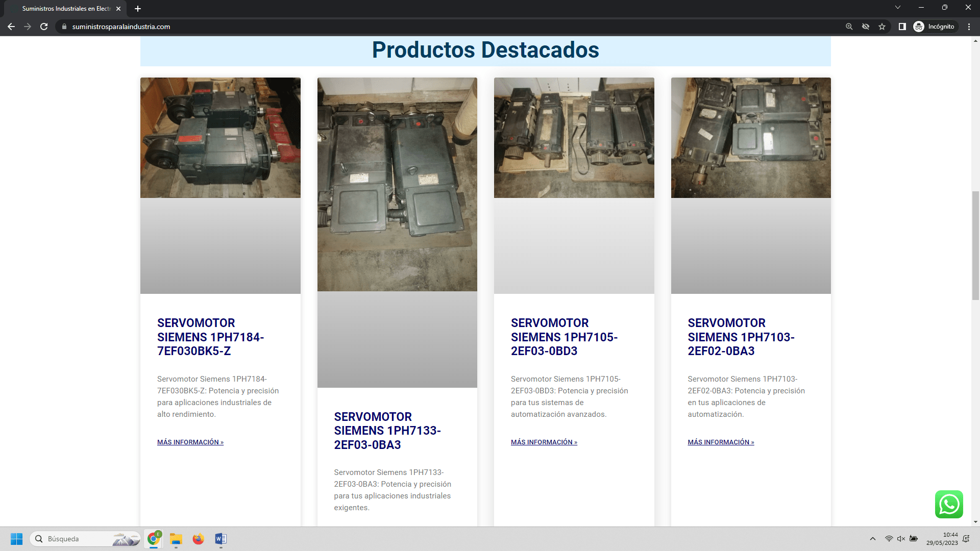Open Servomotor Siemens 1PH7103-2EF02-0BA3 title
The height and width of the screenshot is (551, 980).
pos(741,337)
